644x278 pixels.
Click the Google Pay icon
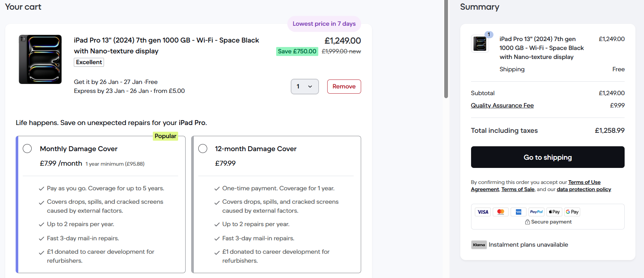pyautogui.click(x=572, y=212)
